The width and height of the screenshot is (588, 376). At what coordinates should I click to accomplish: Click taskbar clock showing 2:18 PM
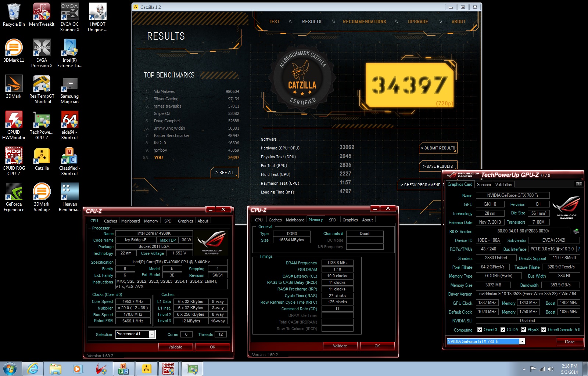coord(569,369)
